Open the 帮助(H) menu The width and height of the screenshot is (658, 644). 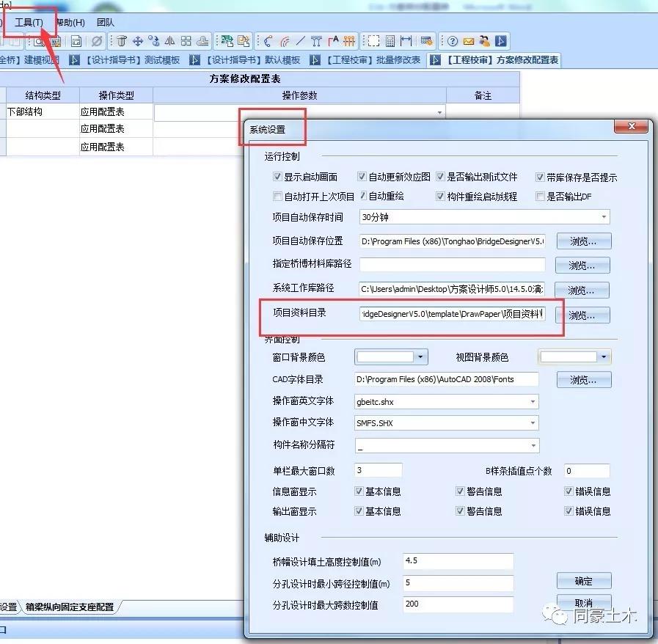coord(70,23)
